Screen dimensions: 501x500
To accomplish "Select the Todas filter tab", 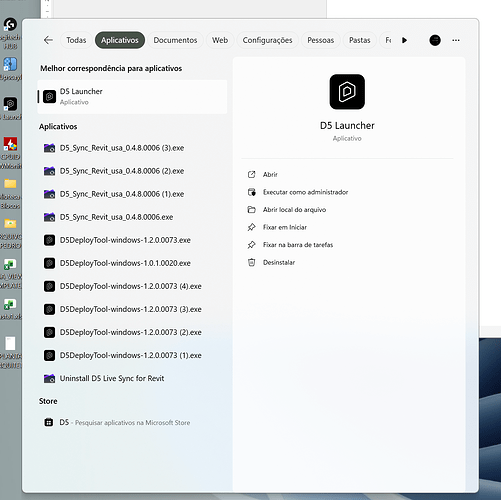I will [76, 40].
